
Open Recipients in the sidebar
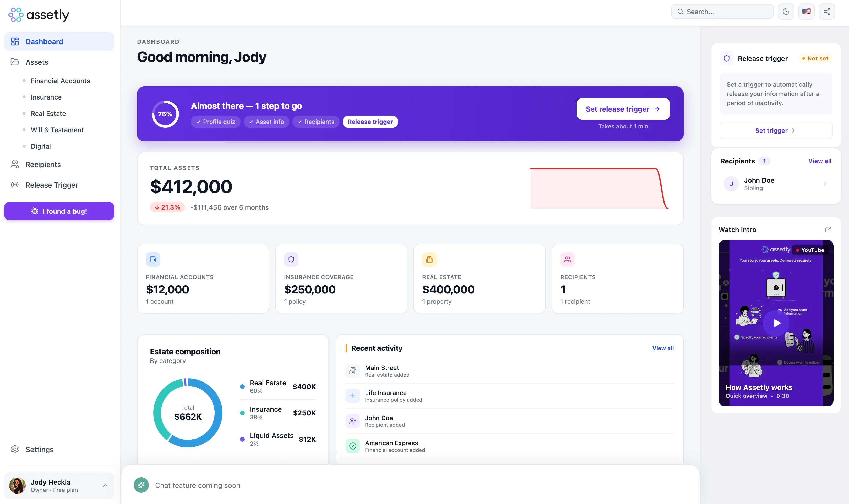[x=59, y=165]
